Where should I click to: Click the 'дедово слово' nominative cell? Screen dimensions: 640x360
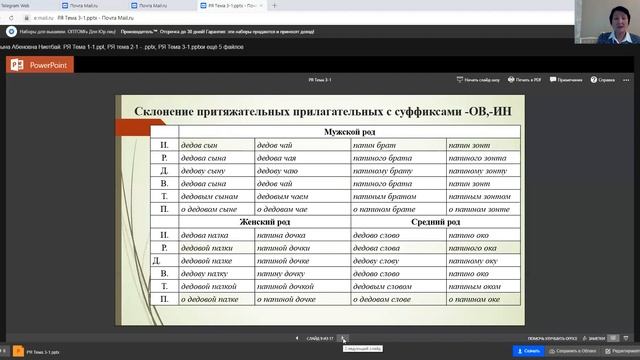(x=398, y=235)
